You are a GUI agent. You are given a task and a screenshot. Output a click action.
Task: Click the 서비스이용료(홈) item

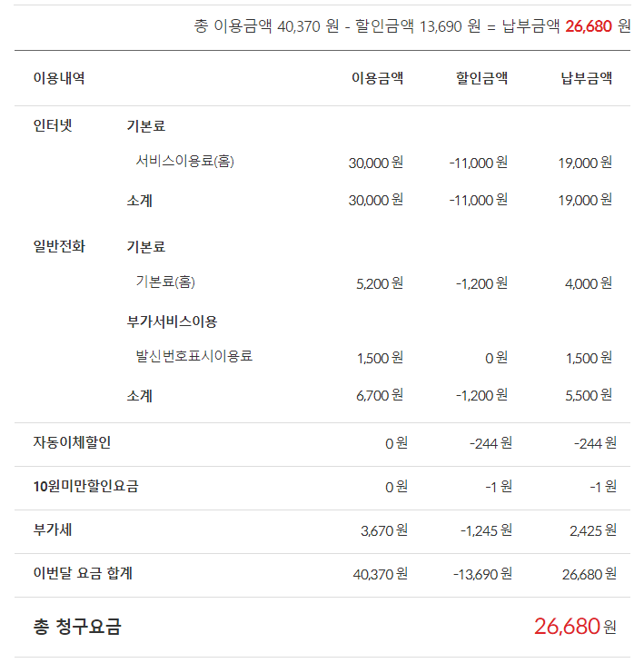click(x=185, y=161)
